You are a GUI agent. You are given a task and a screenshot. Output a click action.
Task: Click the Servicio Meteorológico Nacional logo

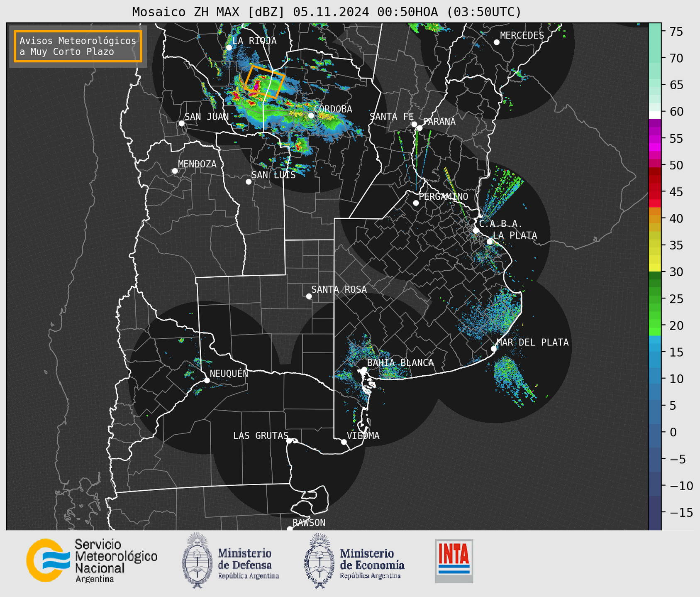click(92, 560)
